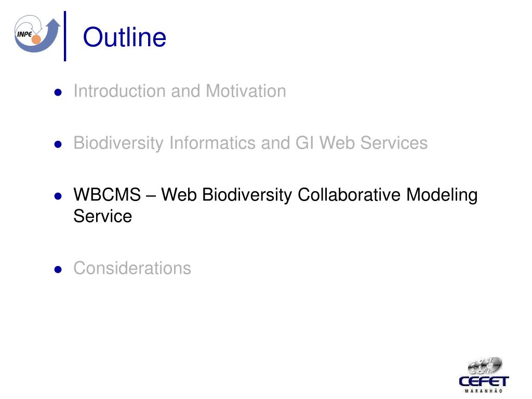532x399 pixels.
Task: Click the bullet beside Considerations
Action: (x=58, y=270)
